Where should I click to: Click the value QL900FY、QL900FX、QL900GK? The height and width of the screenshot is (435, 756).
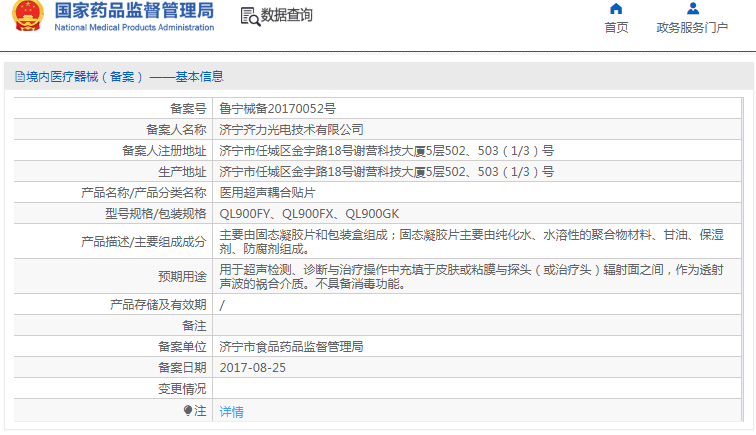(309, 214)
